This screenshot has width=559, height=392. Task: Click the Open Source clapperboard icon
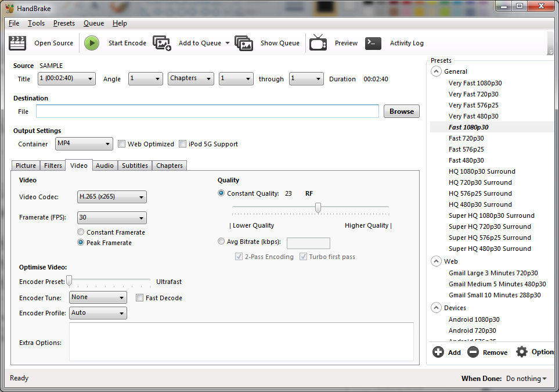pyautogui.click(x=17, y=43)
